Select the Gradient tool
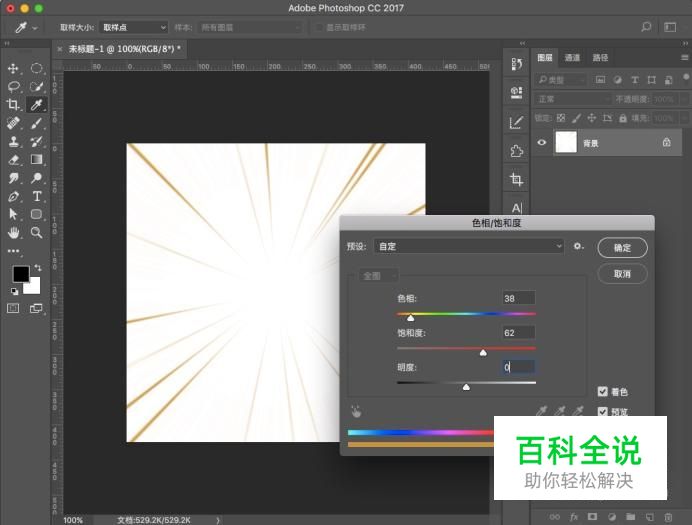692x525 pixels. point(37,159)
